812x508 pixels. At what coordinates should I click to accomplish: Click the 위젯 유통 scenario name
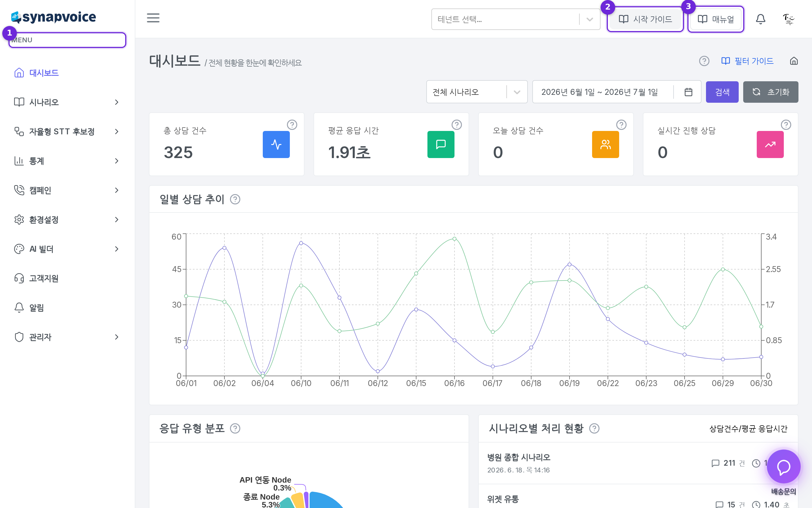click(503, 499)
